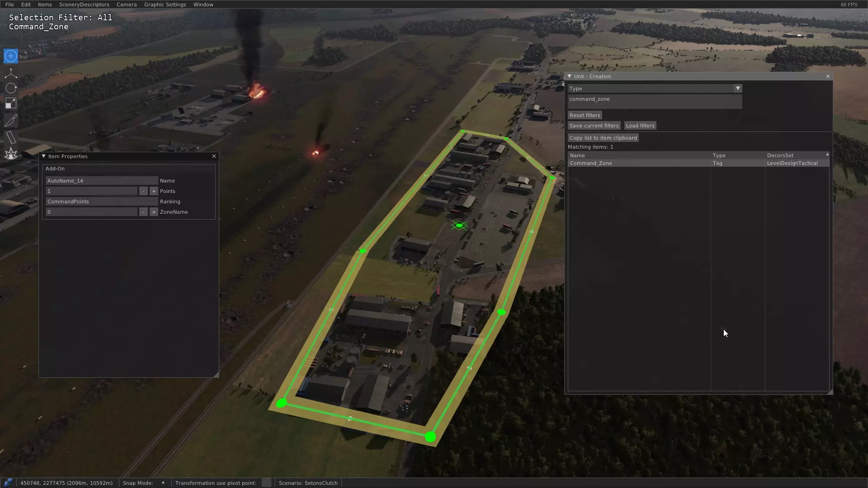Click the Load filters button

[x=640, y=126]
